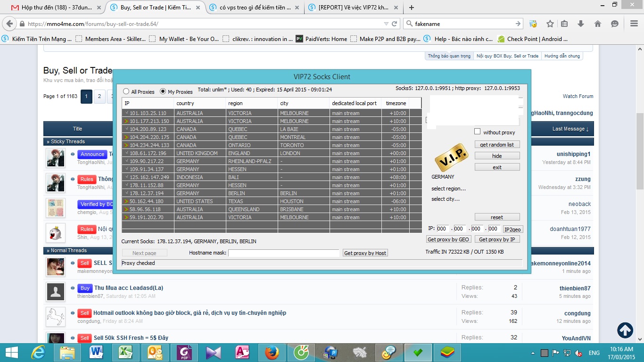The height and width of the screenshot is (362, 644).
Task: Select the My Proxies radio button
Action: pos(163,91)
